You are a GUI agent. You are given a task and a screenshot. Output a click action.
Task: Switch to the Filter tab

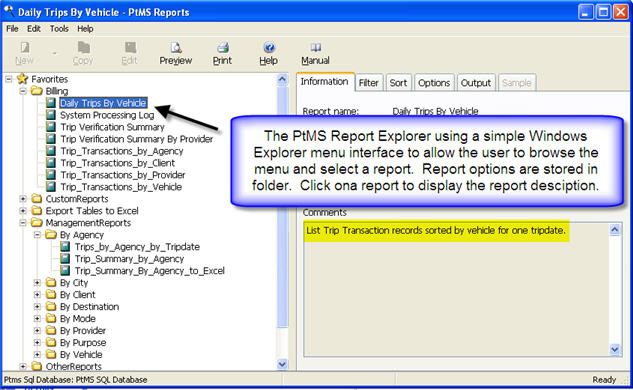coord(369,83)
